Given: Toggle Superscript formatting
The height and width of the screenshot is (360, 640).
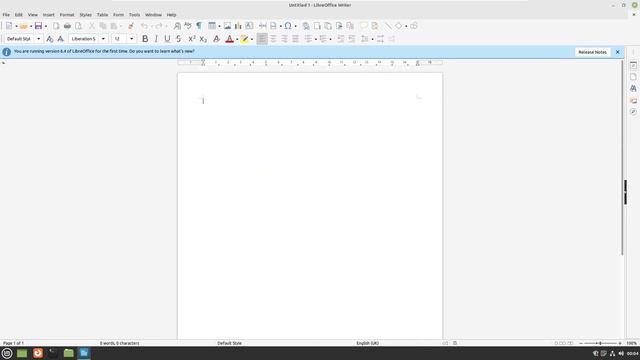Looking at the screenshot, I should (x=192, y=39).
